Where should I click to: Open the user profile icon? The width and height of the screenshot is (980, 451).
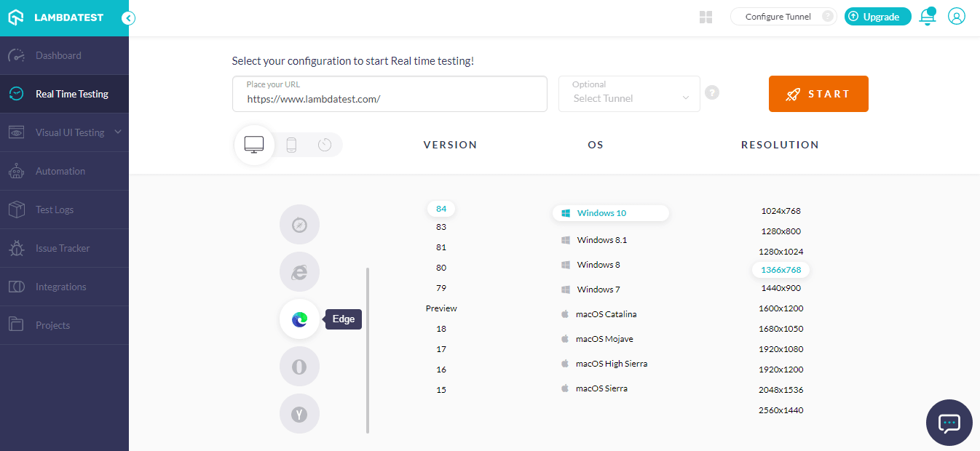[956, 17]
